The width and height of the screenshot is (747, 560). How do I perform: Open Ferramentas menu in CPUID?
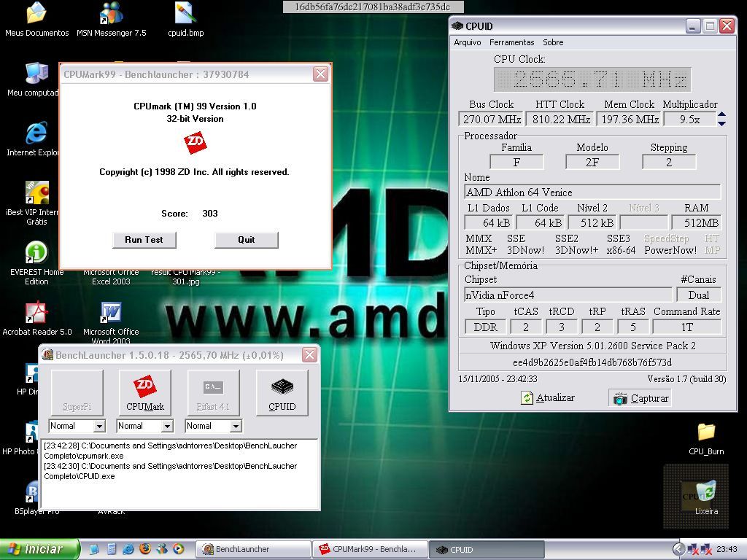pos(511,42)
